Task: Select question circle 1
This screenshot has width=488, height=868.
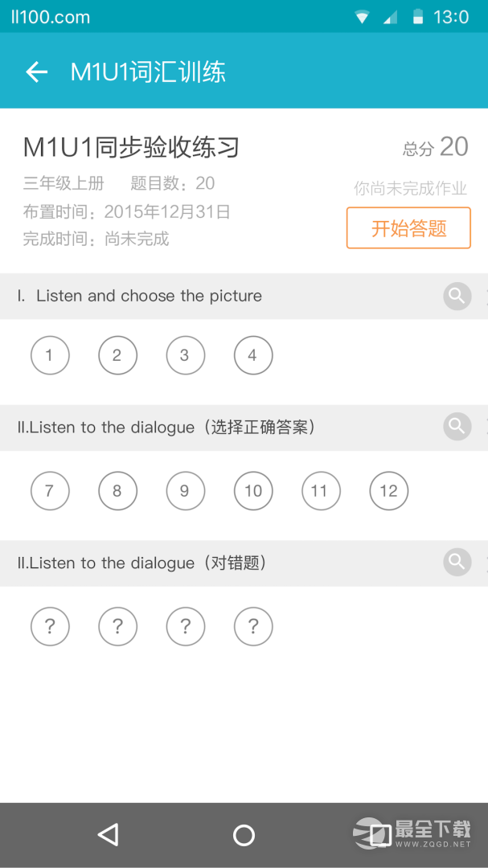Action: pos(50,355)
